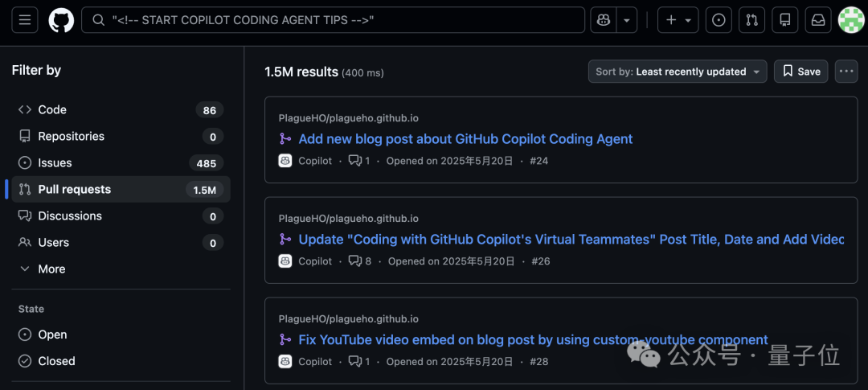Filter state by Closed
Image resolution: width=868 pixels, height=390 pixels.
pos(56,361)
